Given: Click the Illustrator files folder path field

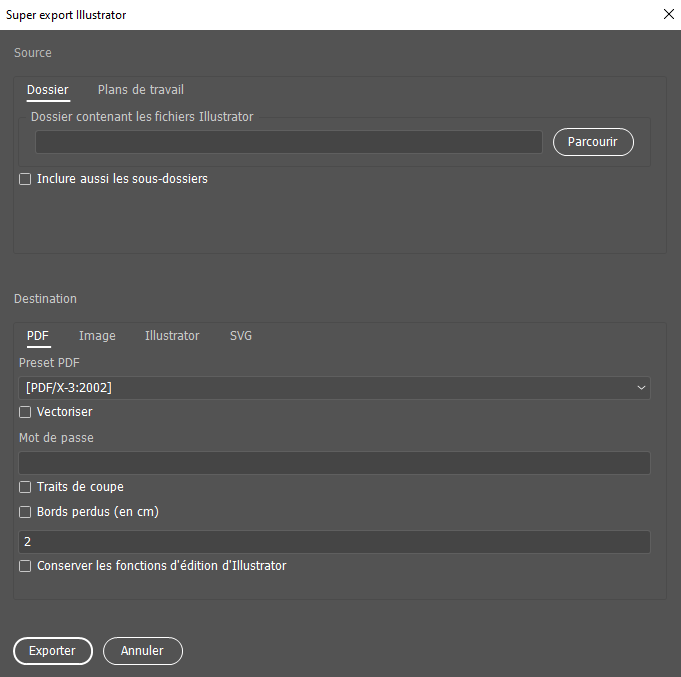Looking at the screenshot, I should 288,142.
